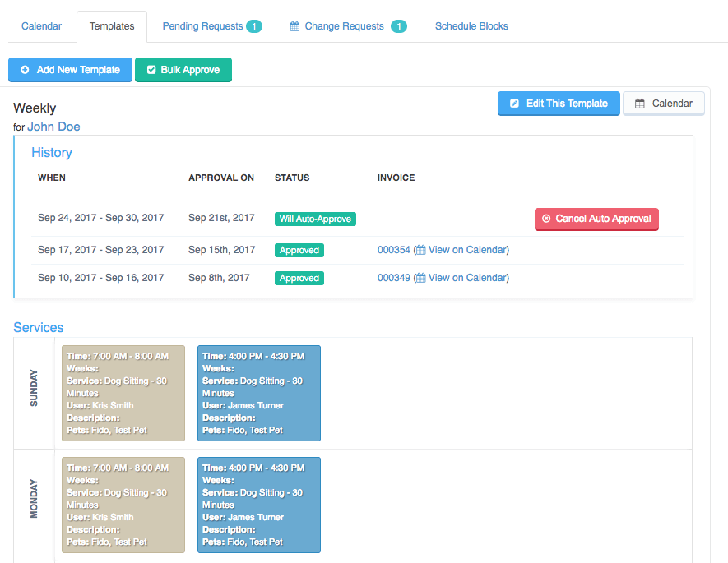View on Calendar for invoice 000354
Image resolution: width=728 pixels, height=563 pixels.
pyautogui.click(x=467, y=250)
